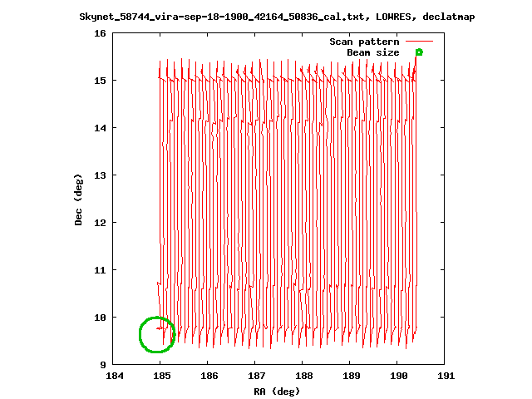Screen dimensions: 532x399
Task: Click the Dec axis tick label 9
Action: 103,365
